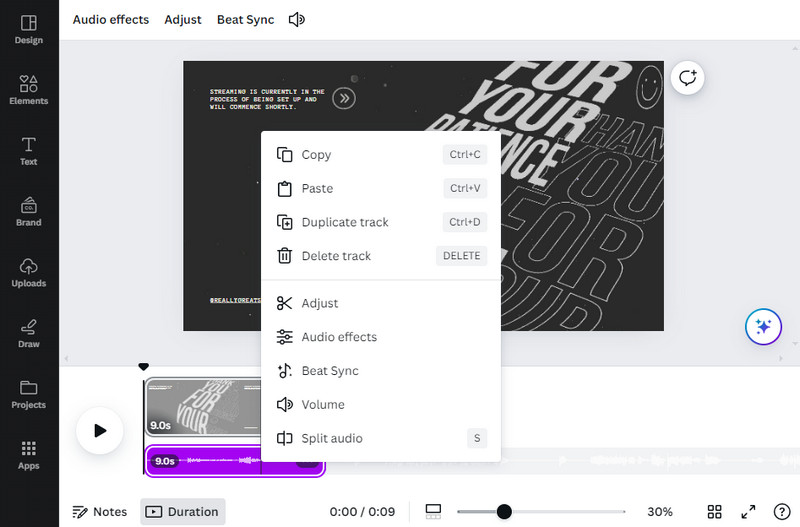800x527 pixels.
Task: Open Audio effects in the top toolbar
Action: [111, 20]
